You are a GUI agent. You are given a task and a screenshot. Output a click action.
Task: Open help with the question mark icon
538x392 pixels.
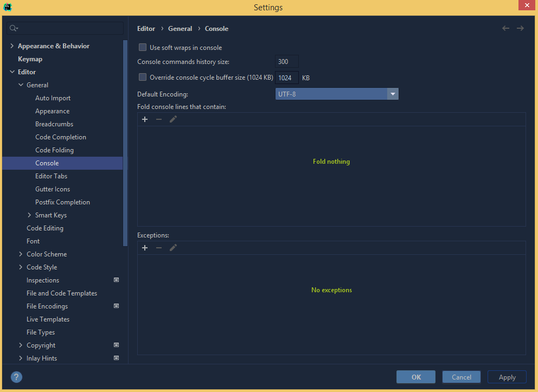pos(16,377)
